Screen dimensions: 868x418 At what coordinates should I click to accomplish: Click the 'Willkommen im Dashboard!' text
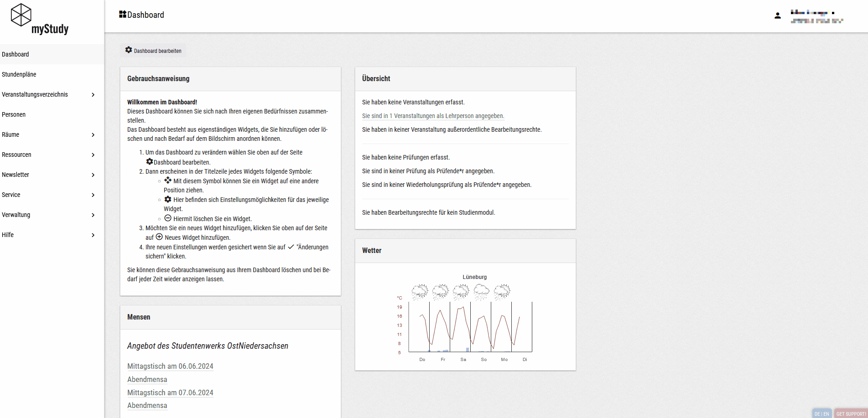click(162, 102)
